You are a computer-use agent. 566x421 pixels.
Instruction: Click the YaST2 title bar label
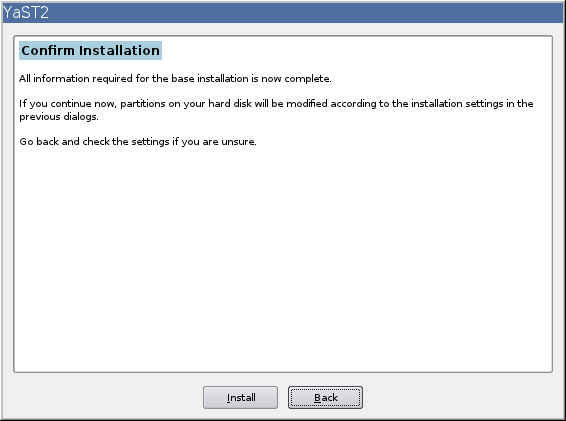click(25, 13)
